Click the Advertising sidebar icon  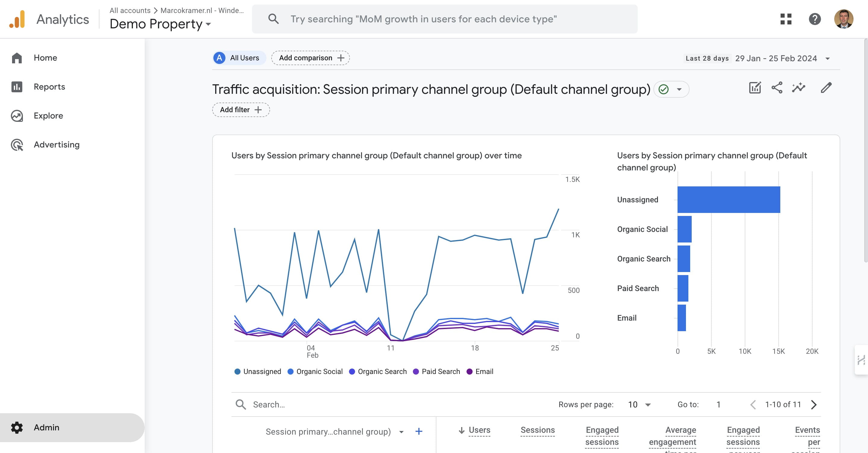pos(17,145)
